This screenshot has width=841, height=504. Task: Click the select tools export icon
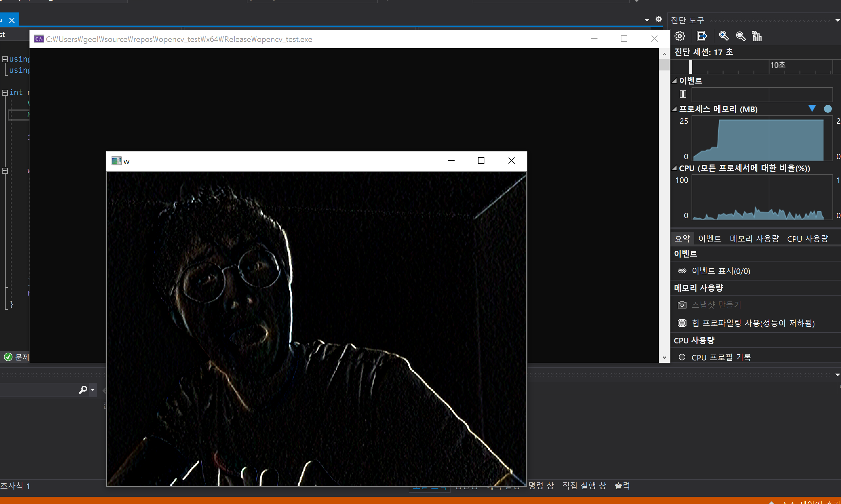point(701,36)
